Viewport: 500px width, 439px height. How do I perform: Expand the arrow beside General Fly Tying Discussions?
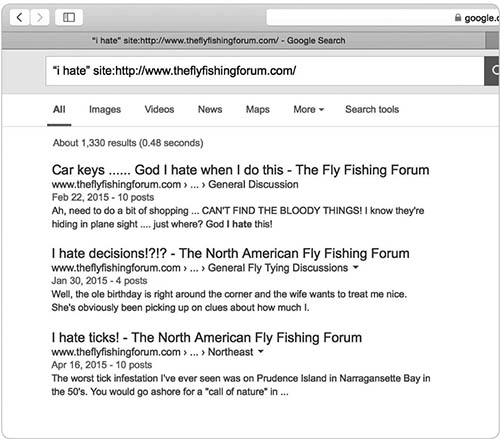356,267
